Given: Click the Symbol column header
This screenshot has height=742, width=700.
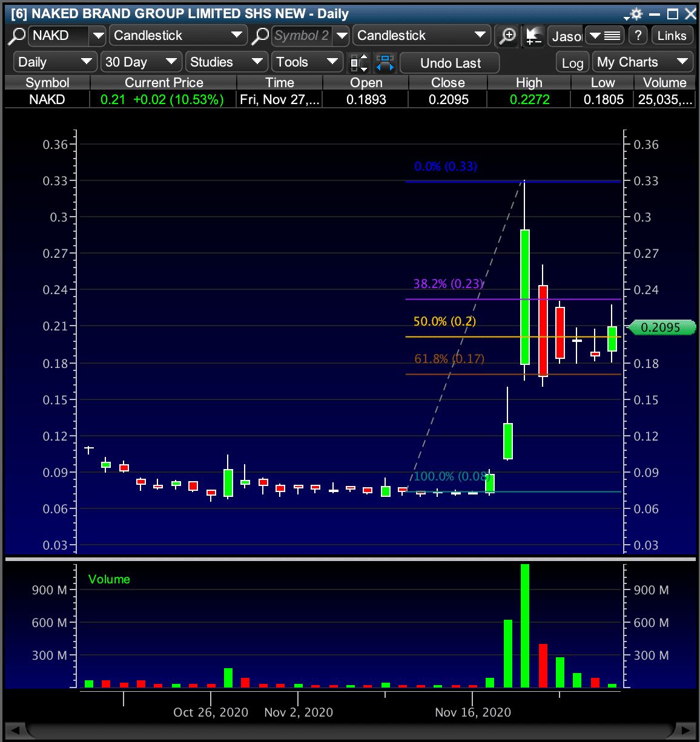Looking at the screenshot, I should coord(47,82).
